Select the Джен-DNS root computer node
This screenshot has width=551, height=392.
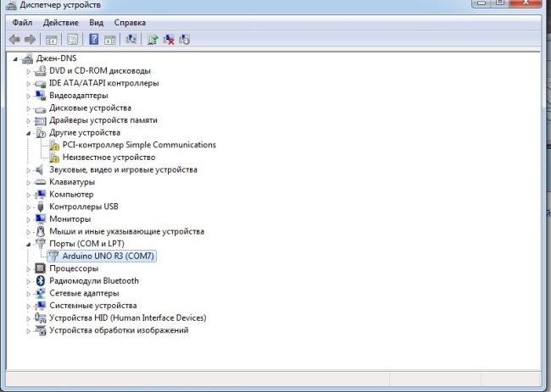tap(55, 58)
